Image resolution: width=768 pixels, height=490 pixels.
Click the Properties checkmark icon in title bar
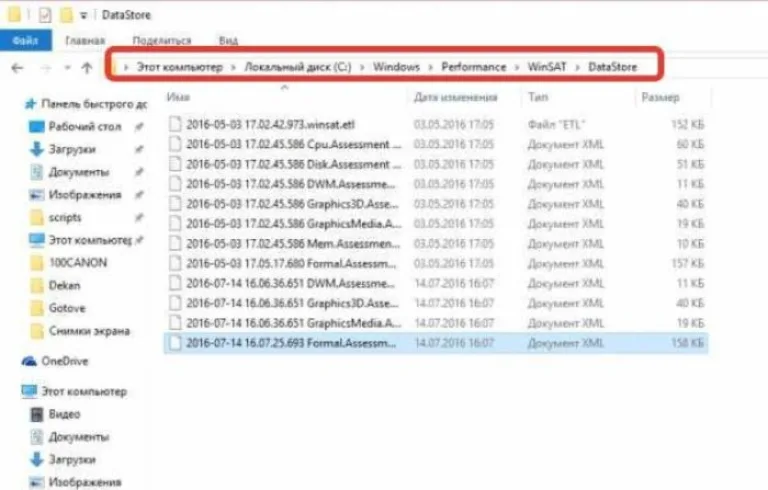tap(45, 15)
